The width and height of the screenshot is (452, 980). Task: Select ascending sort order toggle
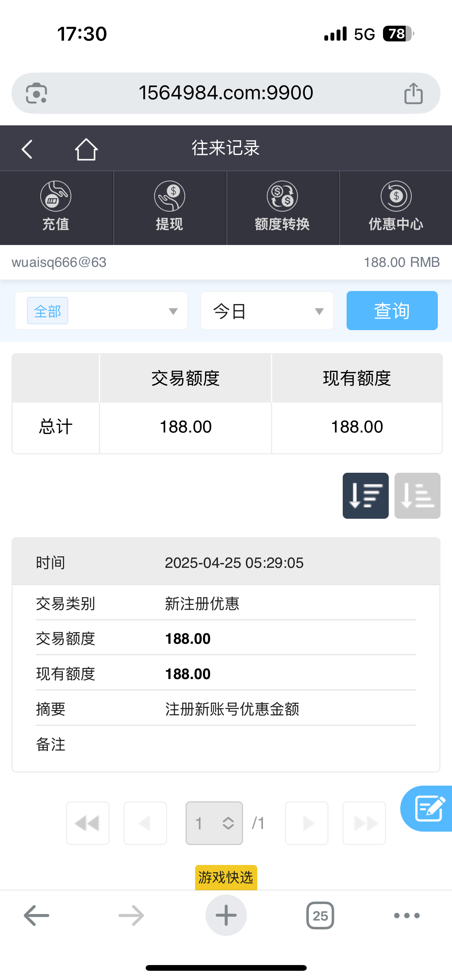point(417,496)
